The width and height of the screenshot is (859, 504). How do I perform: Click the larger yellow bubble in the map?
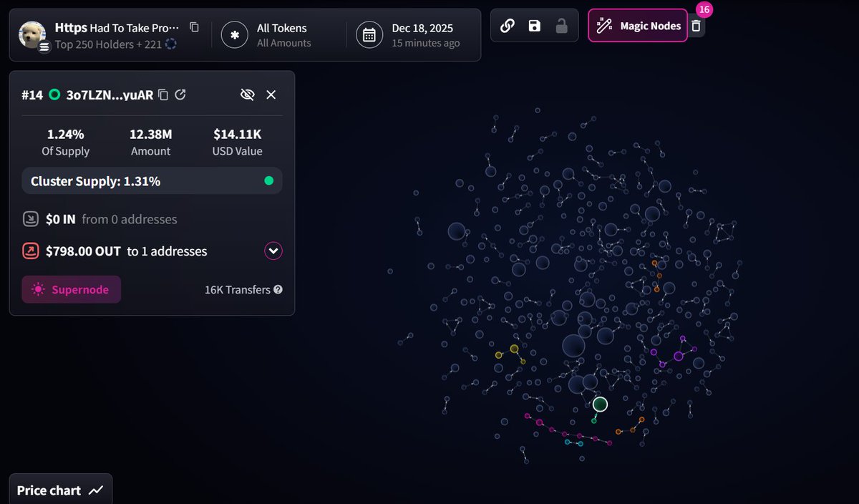tap(514, 349)
